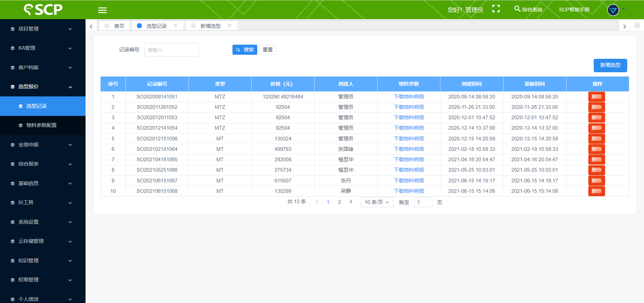The image size is (644, 303).
Task: Close the 选型记录 tab
Action: pos(175,26)
